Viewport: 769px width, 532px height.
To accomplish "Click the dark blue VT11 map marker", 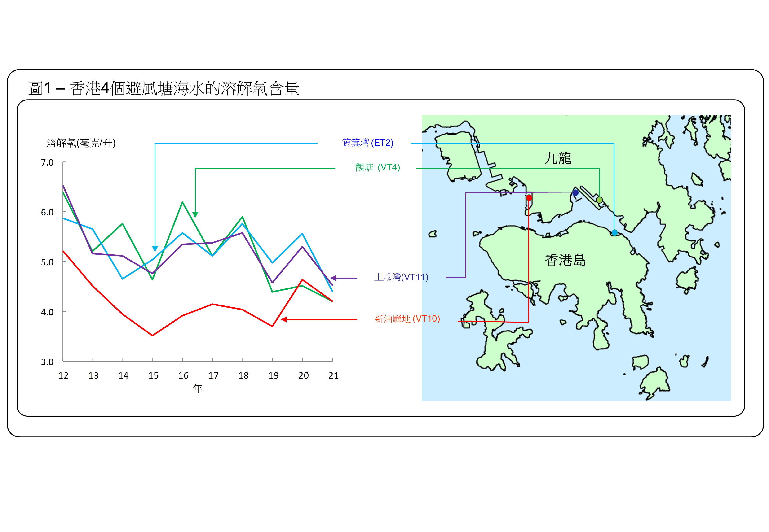I will (575, 193).
